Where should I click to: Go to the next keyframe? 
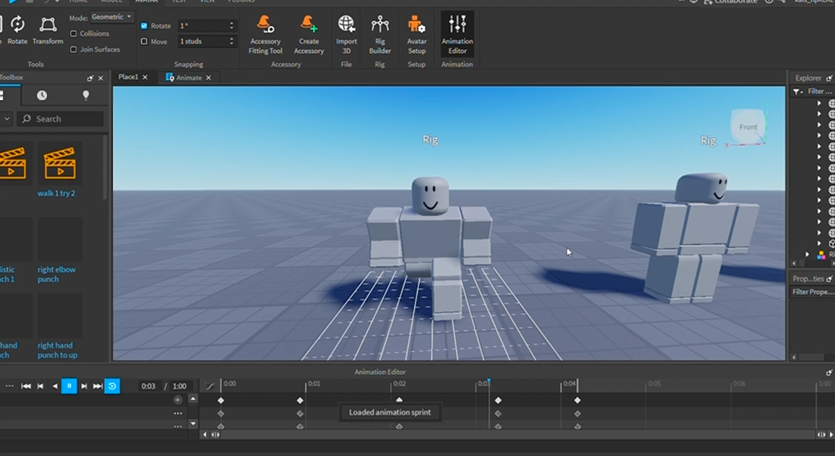pyautogui.click(x=84, y=386)
